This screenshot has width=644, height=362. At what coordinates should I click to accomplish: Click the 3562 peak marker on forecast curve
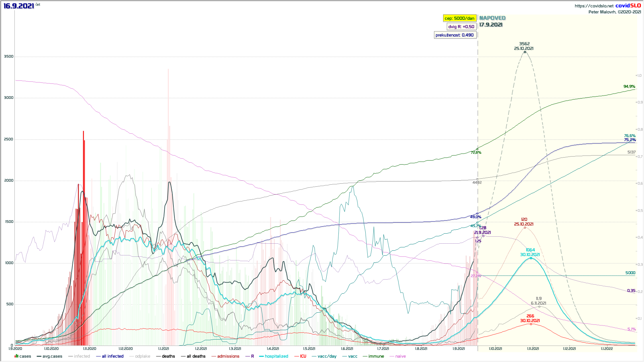point(525,52)
